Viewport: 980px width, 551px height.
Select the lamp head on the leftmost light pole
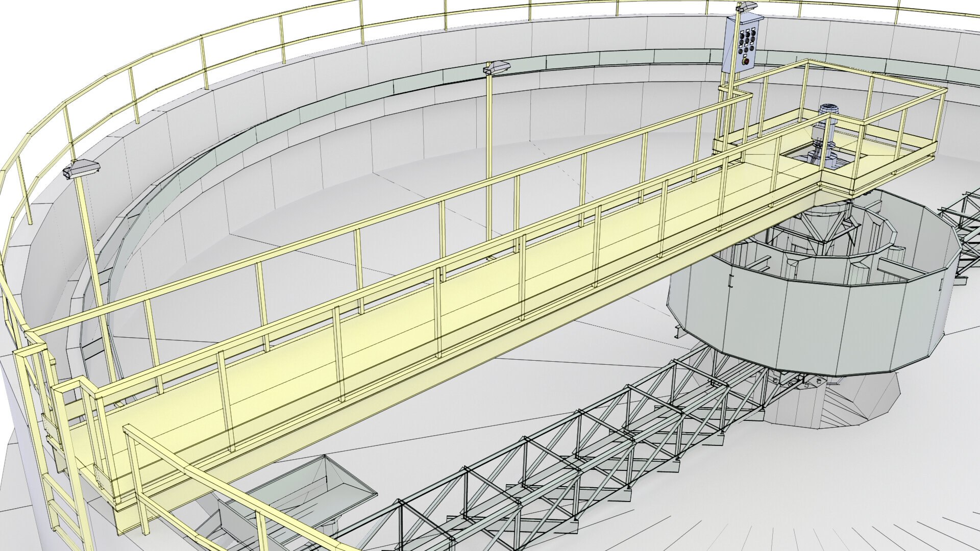pos(81,168)
